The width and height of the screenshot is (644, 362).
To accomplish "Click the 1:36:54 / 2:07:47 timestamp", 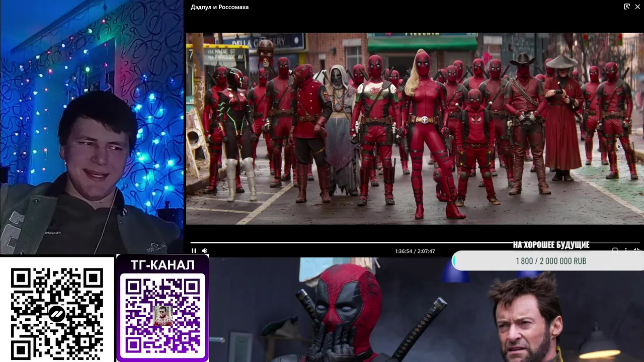I will pos(415,251).
